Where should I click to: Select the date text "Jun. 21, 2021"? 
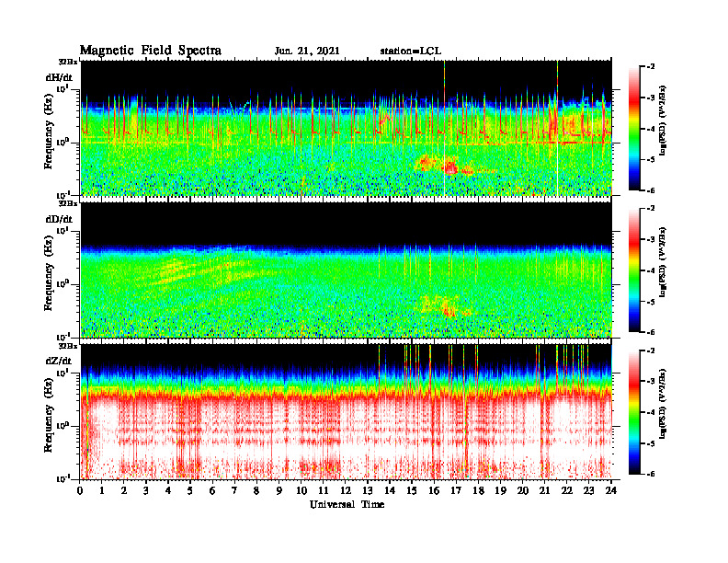(x=307, y=52)
